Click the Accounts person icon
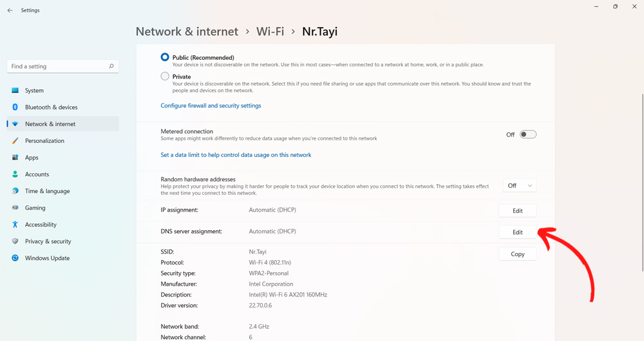Screen dimensions: 644x341 [x=15, y=174]
